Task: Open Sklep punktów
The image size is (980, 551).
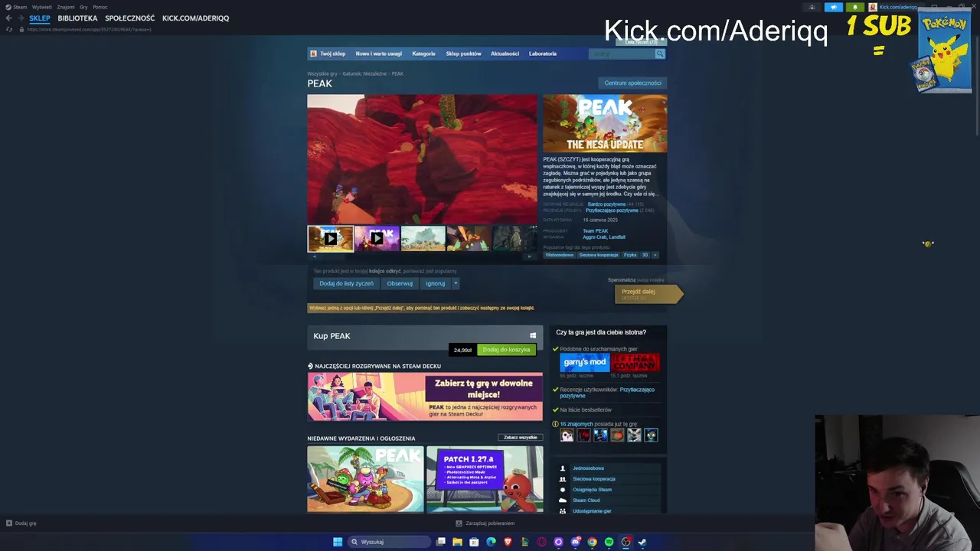Action: click(x=463, y=54)
